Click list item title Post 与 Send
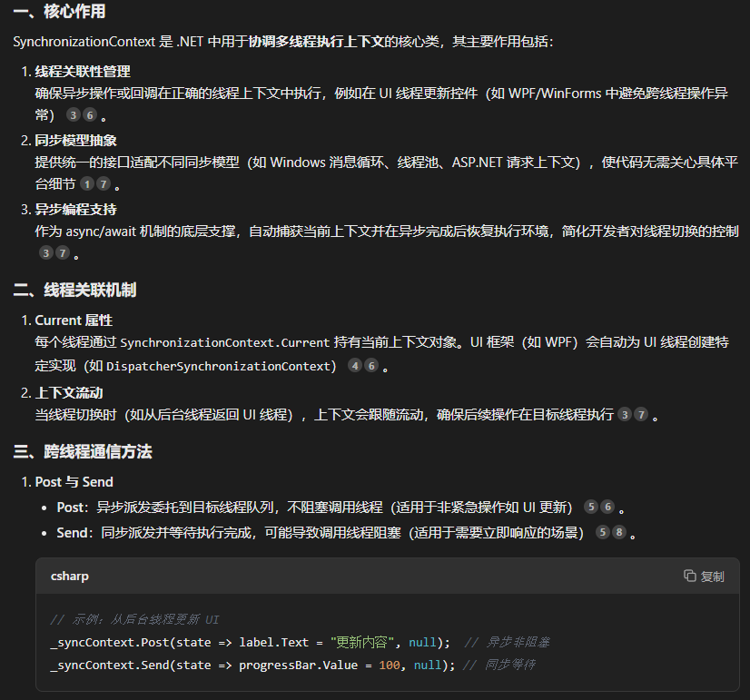750x700 pixels. point(74,482)
